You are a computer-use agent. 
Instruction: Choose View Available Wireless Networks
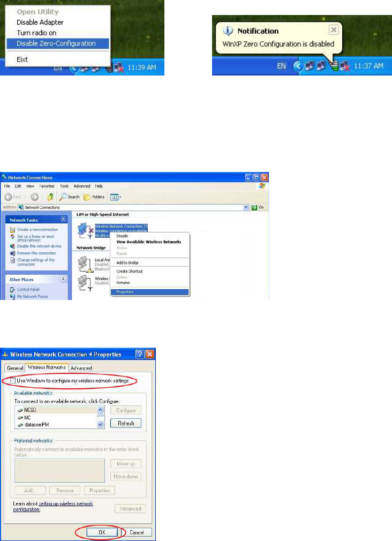tap(149, 242)
